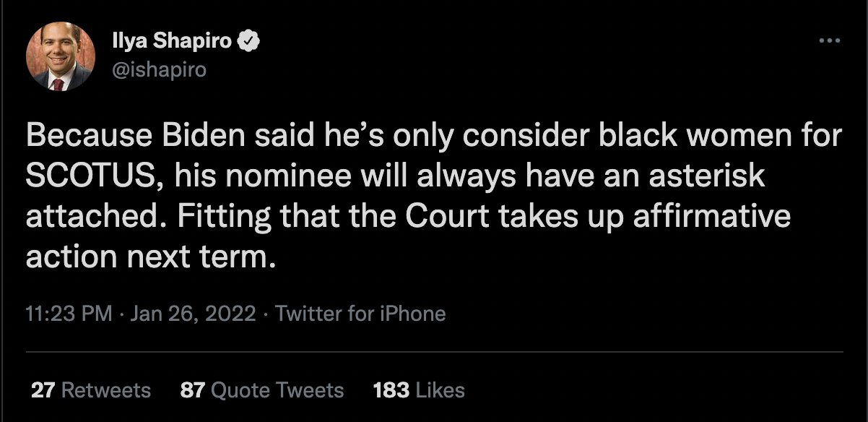This screenshot has width=868, height=422.
Task: Show the 87 Quote Tweets
Action: (x=261, y=390)
